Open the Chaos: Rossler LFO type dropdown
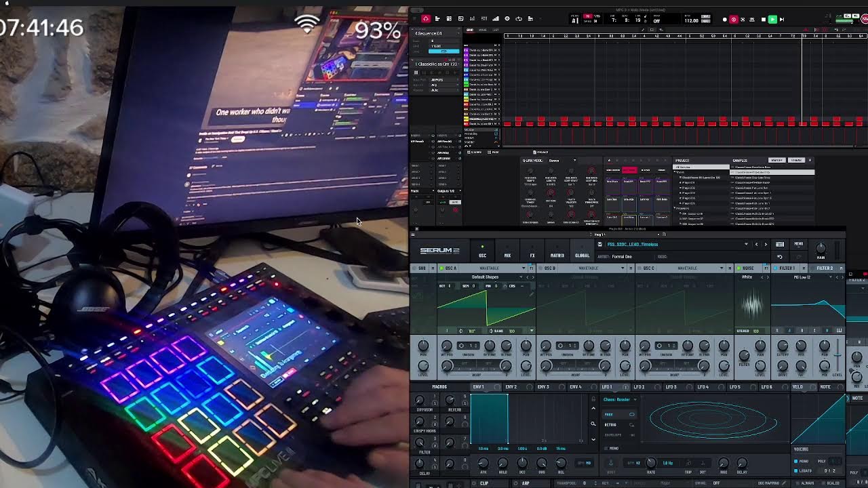The image size is (868, 488). coord(620,399)
